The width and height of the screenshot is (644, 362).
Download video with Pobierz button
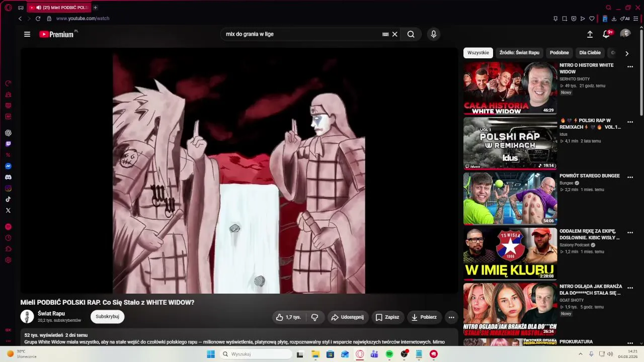[424, 317]
